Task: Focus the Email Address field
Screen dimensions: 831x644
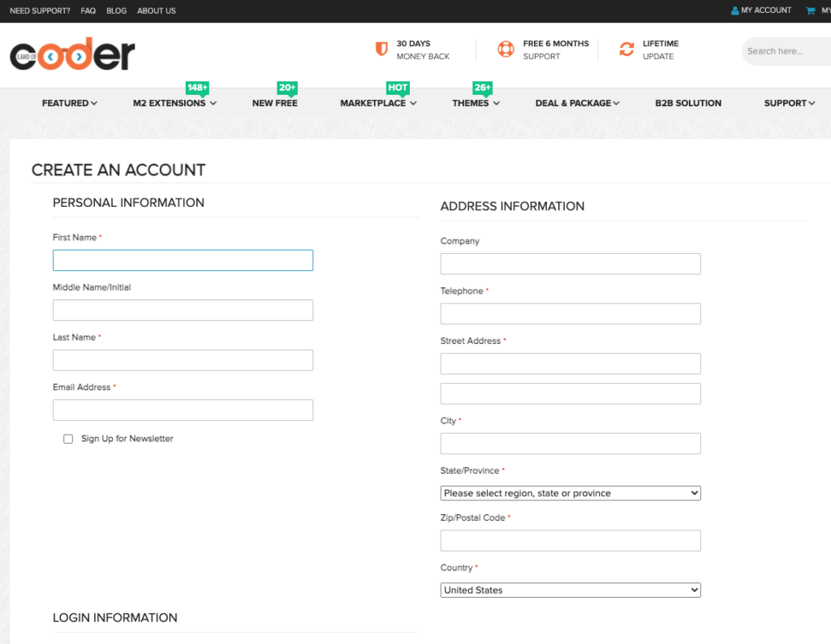Action: click(183, 410)
